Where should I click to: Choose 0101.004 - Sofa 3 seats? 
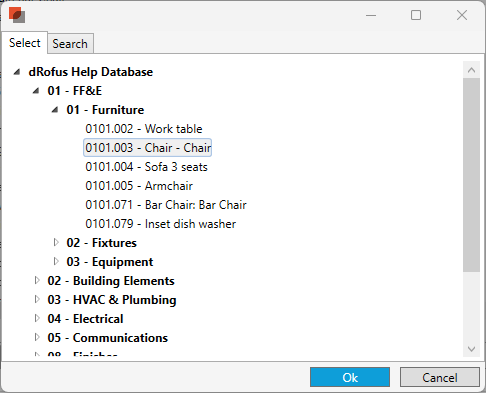click(146, 167)
